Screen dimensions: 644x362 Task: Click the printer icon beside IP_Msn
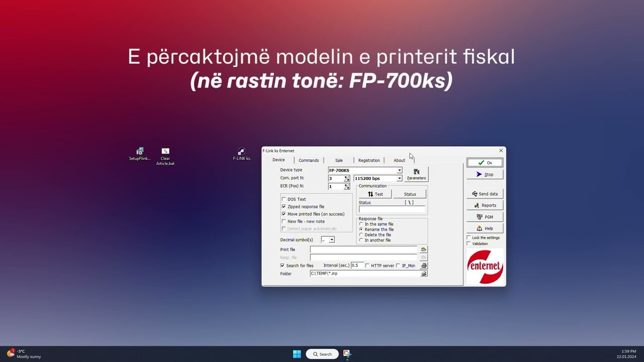click(424, 265)
